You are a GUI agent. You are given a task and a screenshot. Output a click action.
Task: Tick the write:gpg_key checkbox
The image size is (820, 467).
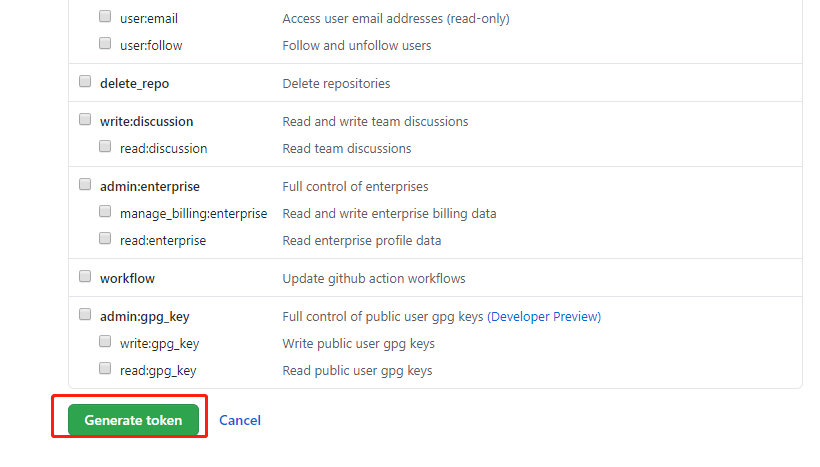click(105, 341)
